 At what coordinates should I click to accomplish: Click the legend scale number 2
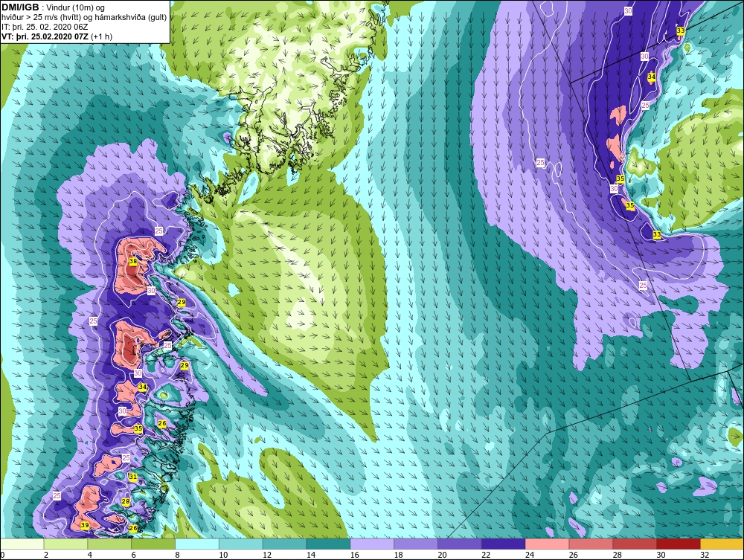pos(46,555)
